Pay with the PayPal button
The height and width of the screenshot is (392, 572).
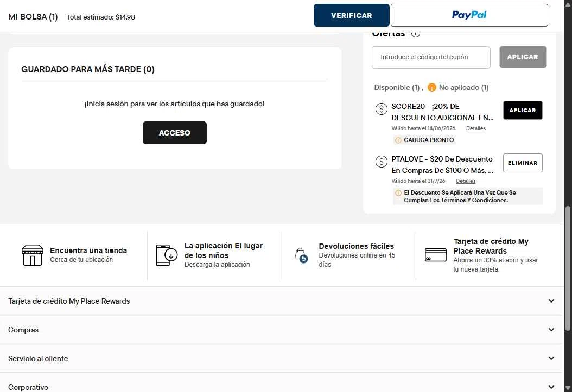(469, 15)
